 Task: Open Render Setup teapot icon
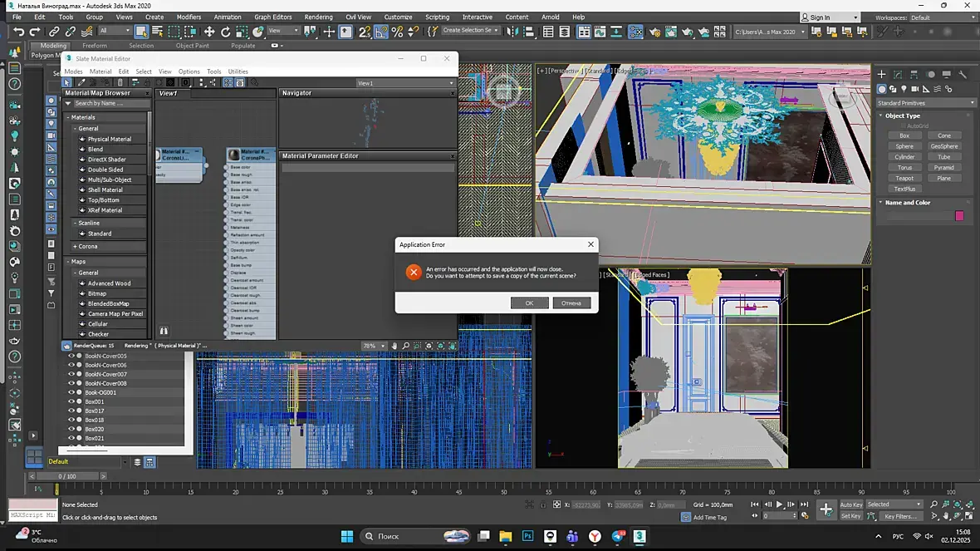click(x=654, y=32)
